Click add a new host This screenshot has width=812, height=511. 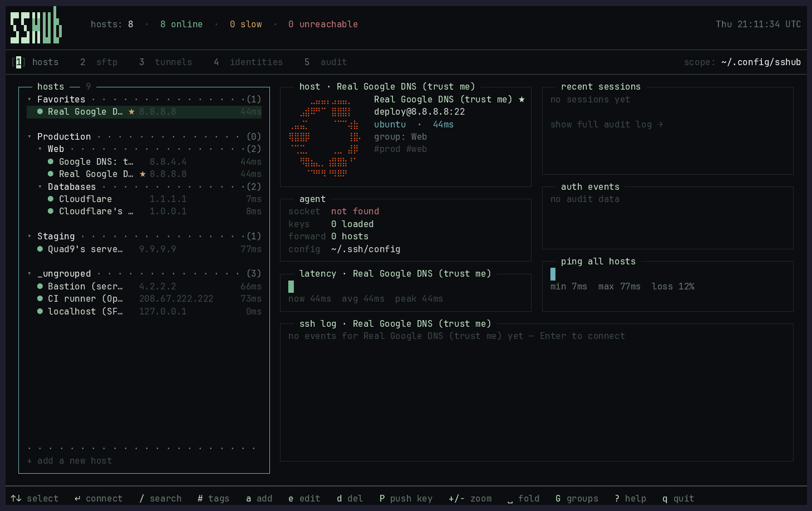tap(70, 461)
